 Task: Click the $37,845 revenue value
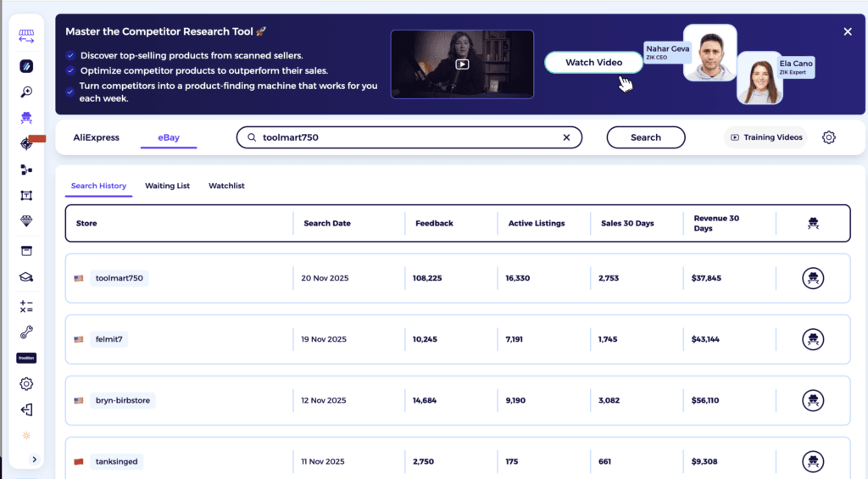click(x=706, y=278)
